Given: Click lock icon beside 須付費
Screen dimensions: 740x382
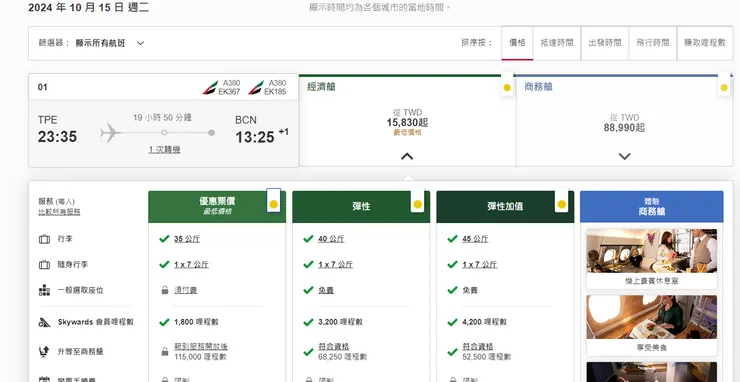Looking at the screenshot, I should pyautogui.click(x=165, y=290).
